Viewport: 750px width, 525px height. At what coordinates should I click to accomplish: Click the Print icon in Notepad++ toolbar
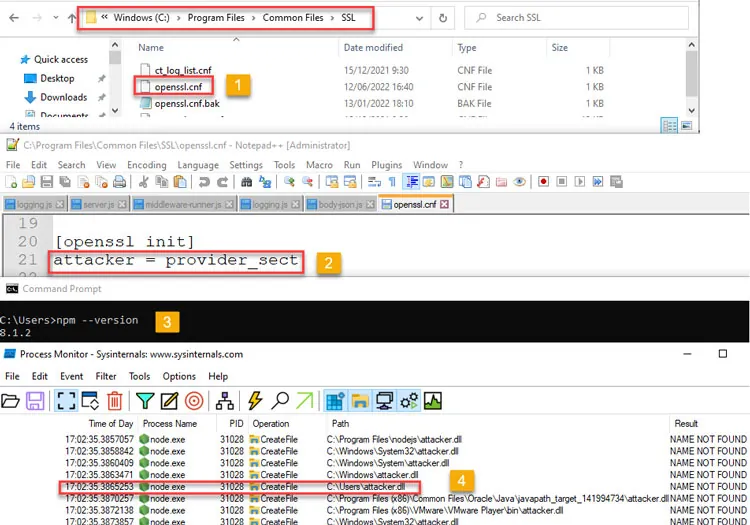119,182
